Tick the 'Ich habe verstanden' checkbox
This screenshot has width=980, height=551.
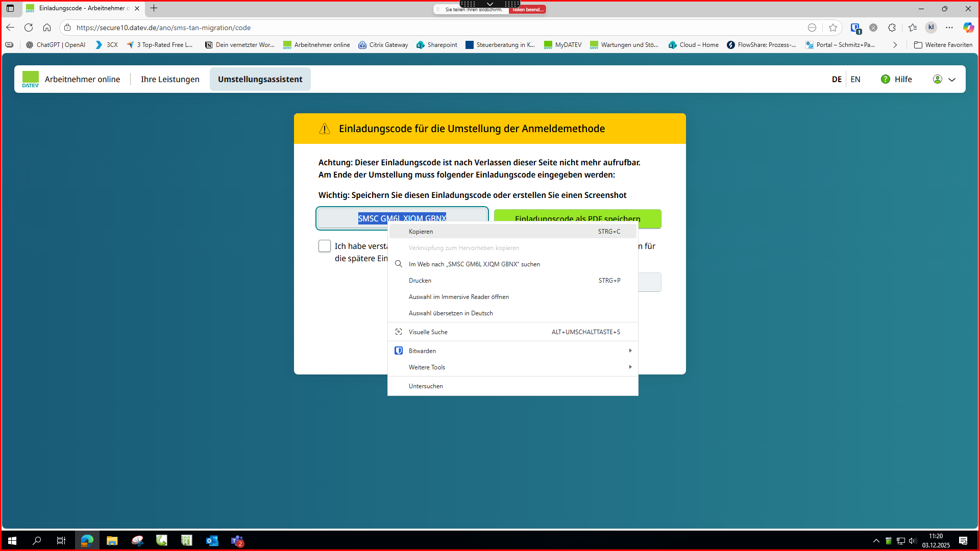pos(325,246)
